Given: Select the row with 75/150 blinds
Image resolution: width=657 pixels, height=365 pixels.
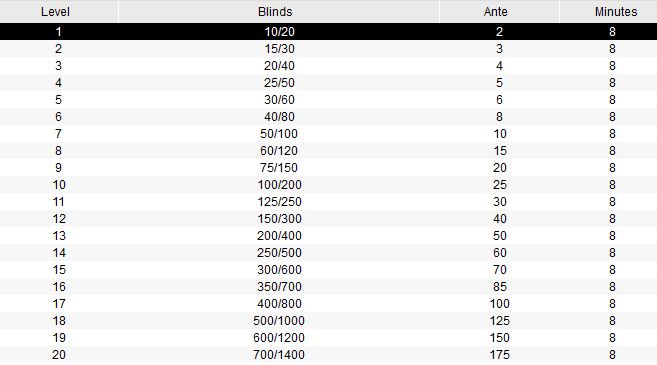Looking at the screenshot, I should (328, 168).
